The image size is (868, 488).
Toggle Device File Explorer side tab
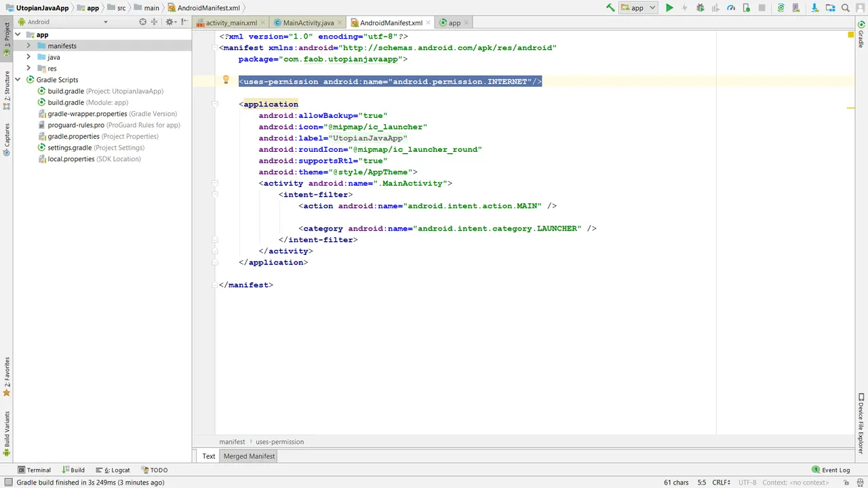[861, 424]
